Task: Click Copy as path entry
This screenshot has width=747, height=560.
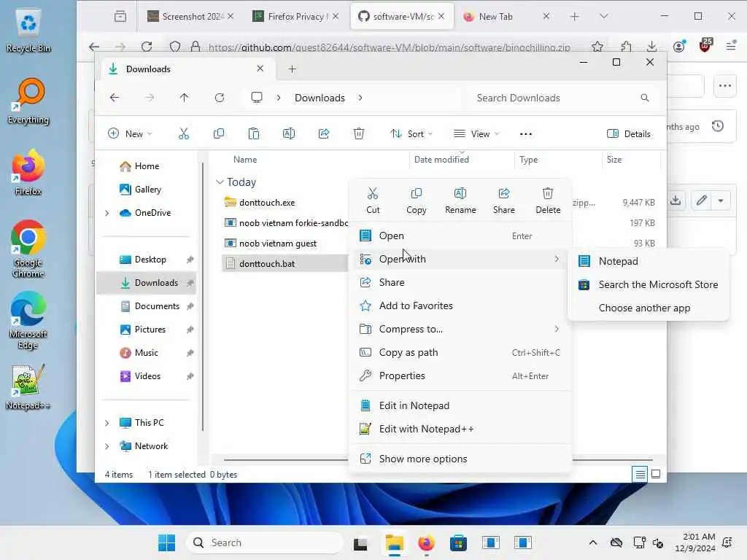Action: [460, 352]
